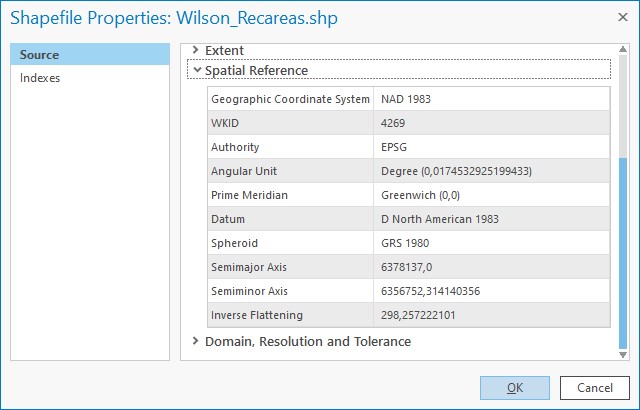Switch to the Indexes page

tap(90, 78)
